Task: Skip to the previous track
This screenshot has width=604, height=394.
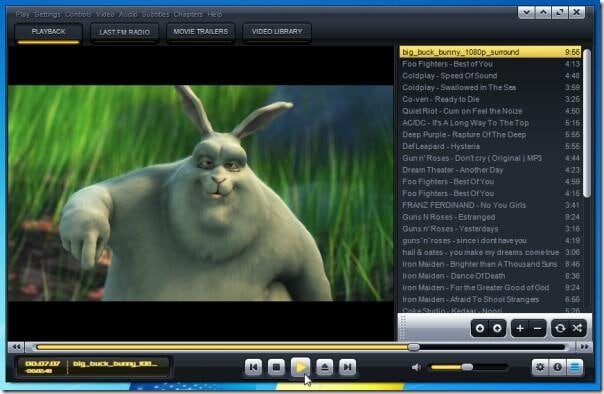Action: pyautogui.click(x=253, y=367)
